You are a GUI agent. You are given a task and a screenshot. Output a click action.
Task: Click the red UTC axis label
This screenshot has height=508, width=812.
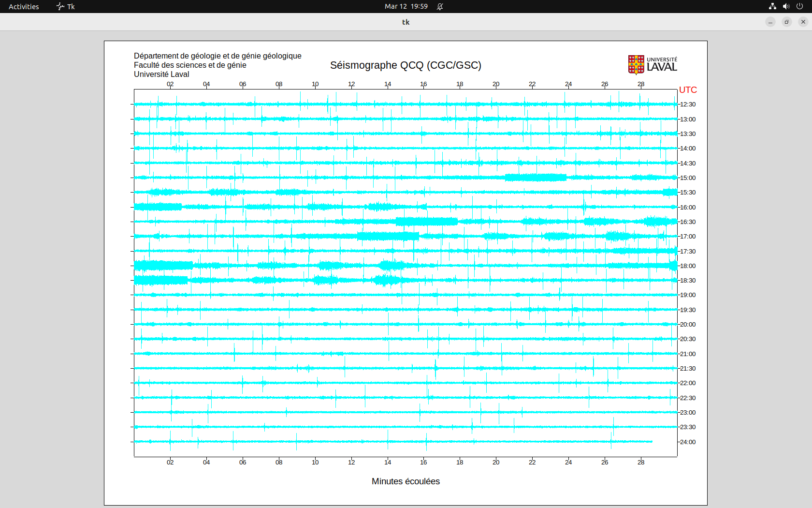coord(688,90)
